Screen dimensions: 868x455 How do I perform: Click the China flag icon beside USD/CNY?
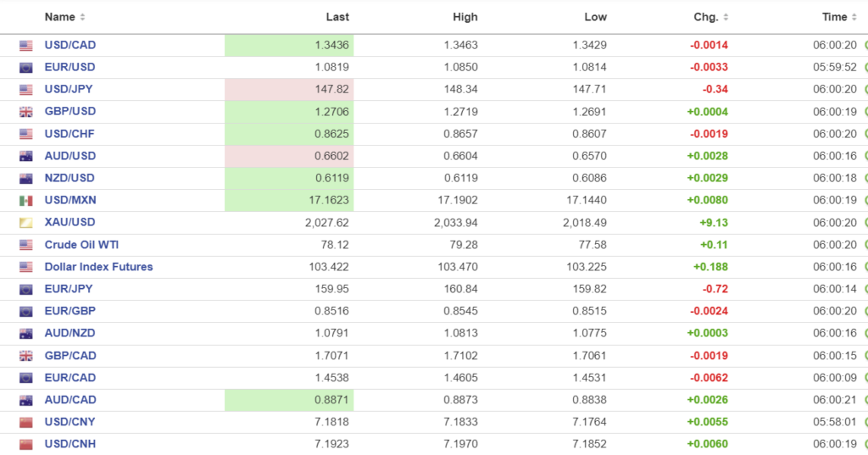tap(26, 422)
